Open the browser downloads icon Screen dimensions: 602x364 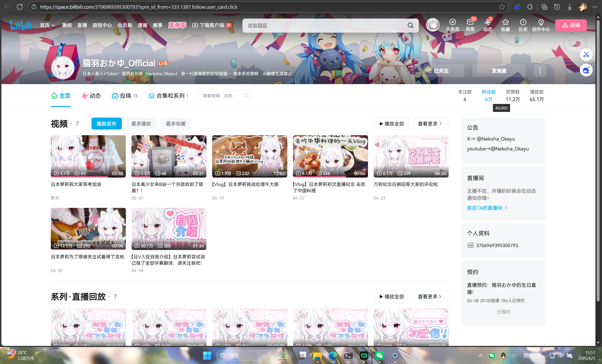[570, 7]
